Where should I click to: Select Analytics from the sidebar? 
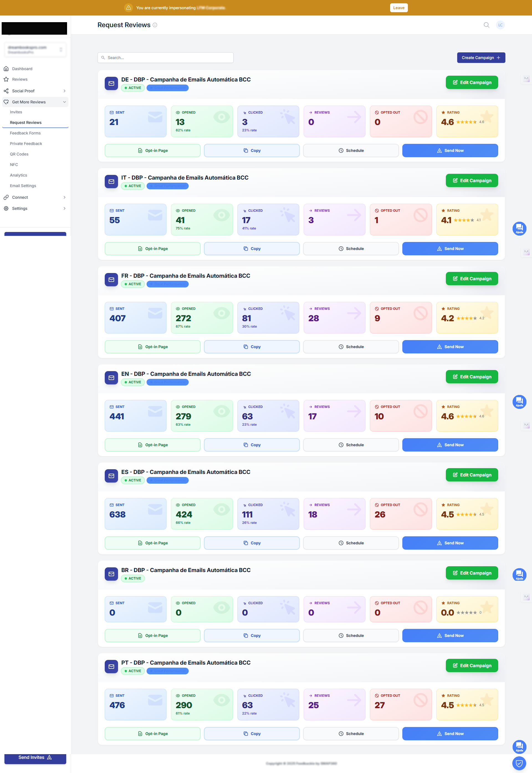pyautogui.click(x=18, y=175)
